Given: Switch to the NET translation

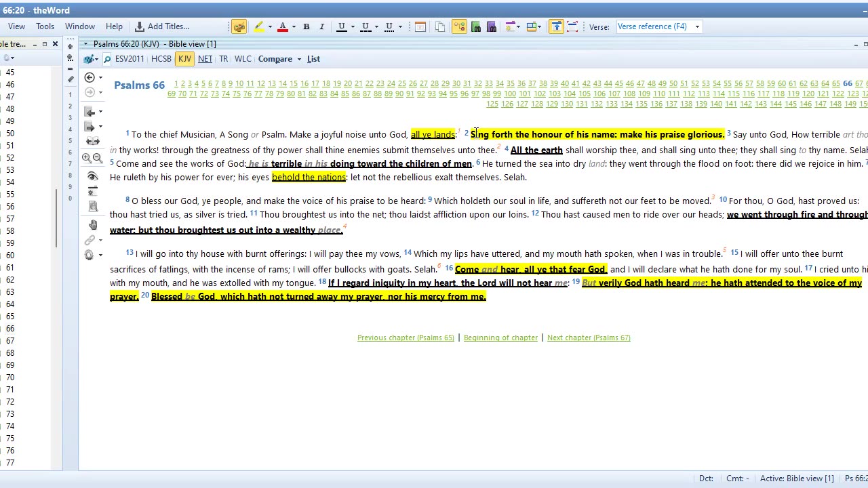Looking at the screenshot, I should (205, 59).
